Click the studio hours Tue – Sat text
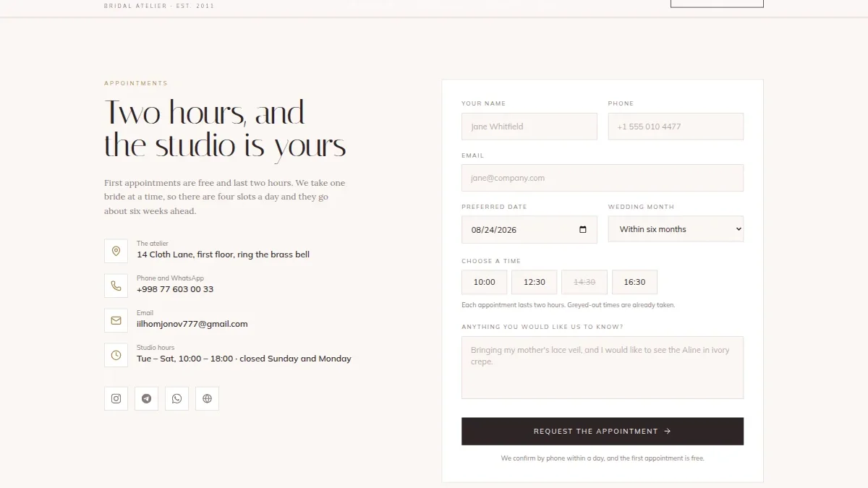Viewport: 868px width, 488px height. coord(244,359)
